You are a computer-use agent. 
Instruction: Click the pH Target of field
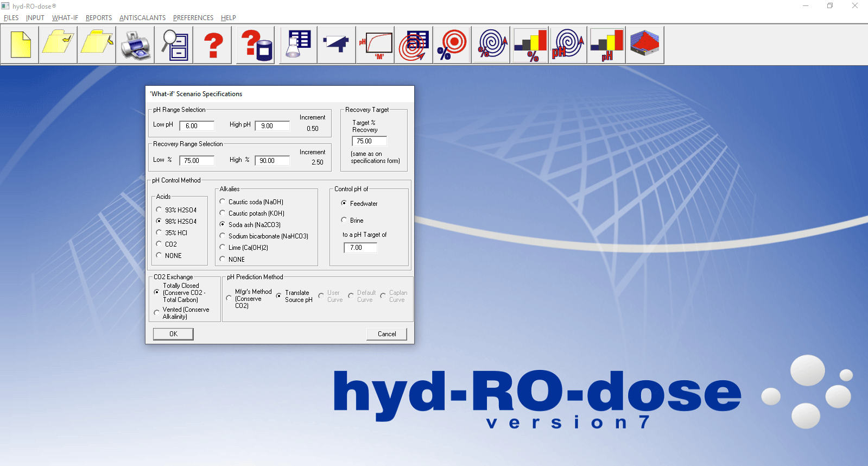click(361, 248)
